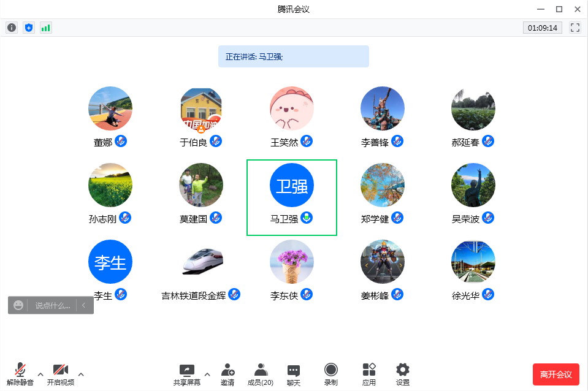Expand share screen options arrow
The image size is (588, 391).
(x=207, y=374)
